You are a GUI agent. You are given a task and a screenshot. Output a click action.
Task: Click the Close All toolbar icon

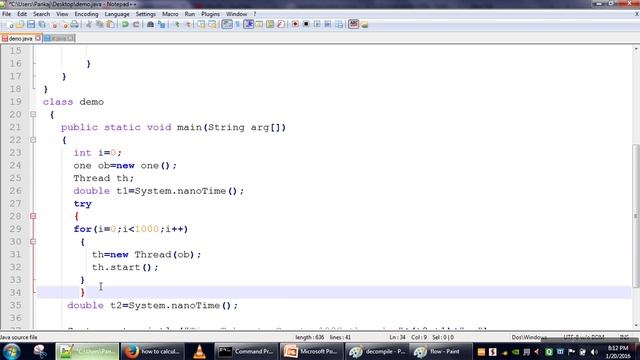coord(64,25)
